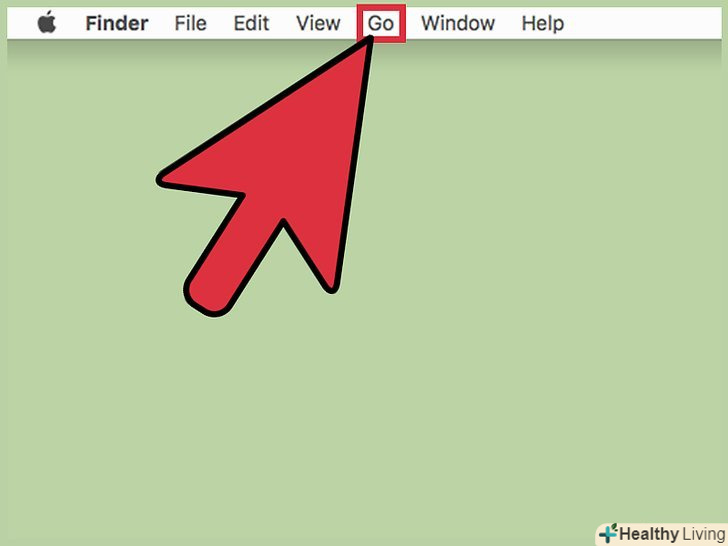Click the word Living in the watermark

click(704, 533)
